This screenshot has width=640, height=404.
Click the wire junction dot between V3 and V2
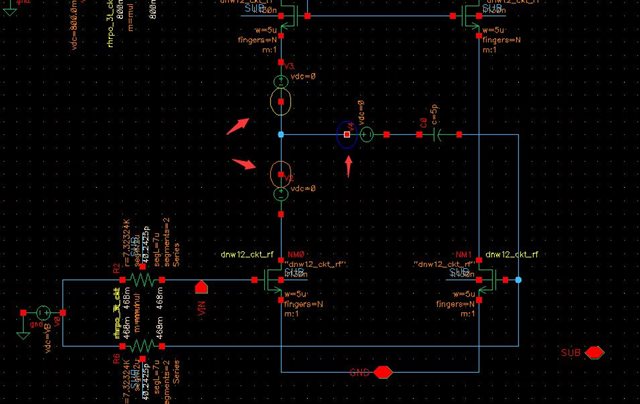pos(281,134)
